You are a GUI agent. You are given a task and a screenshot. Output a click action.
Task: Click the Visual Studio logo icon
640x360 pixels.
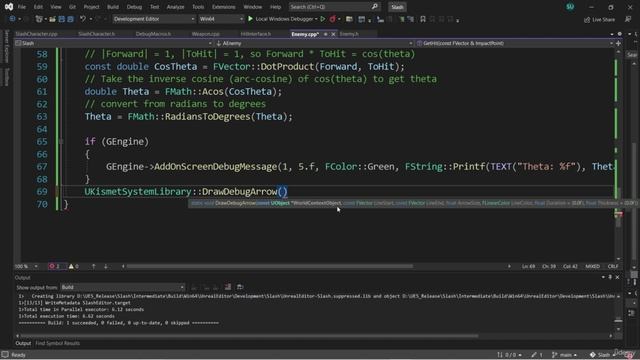click(9, 7)
